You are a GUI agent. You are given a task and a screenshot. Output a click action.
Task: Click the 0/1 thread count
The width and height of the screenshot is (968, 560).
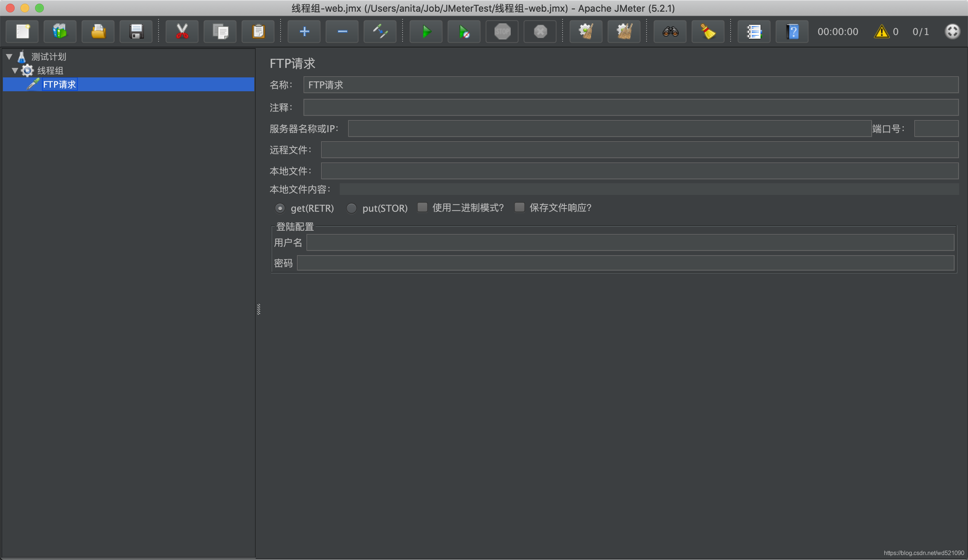coord(921,31)
